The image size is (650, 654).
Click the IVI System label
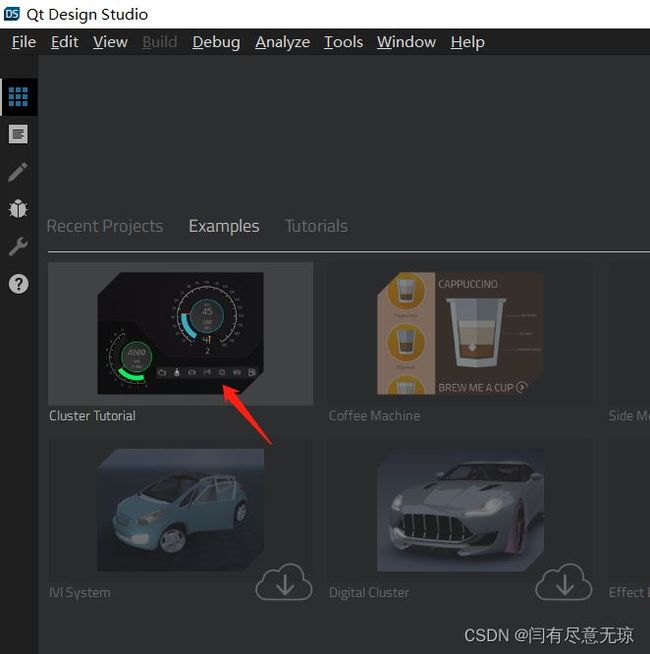(80, 593)
